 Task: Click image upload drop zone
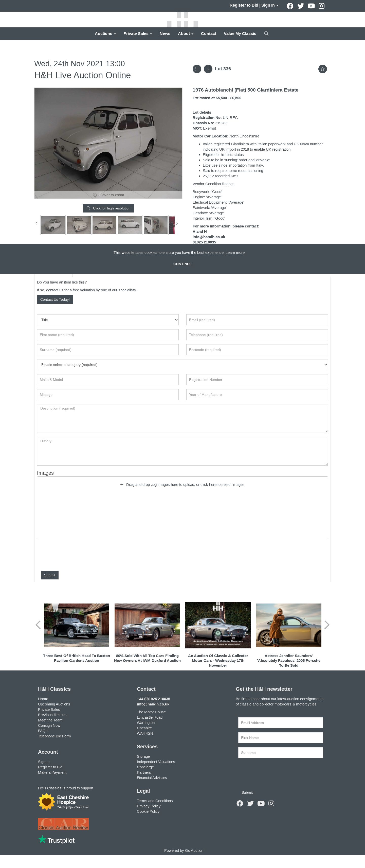[182, 508]
